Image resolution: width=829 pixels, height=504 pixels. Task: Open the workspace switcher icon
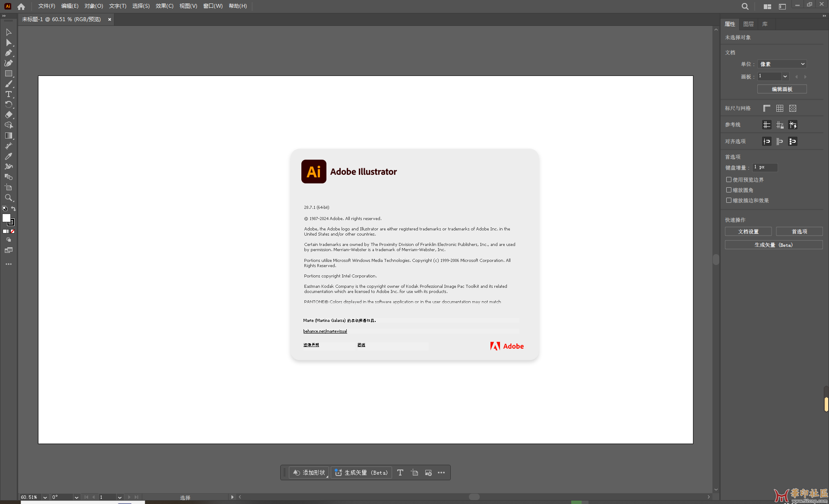click(x=782, y=6)
